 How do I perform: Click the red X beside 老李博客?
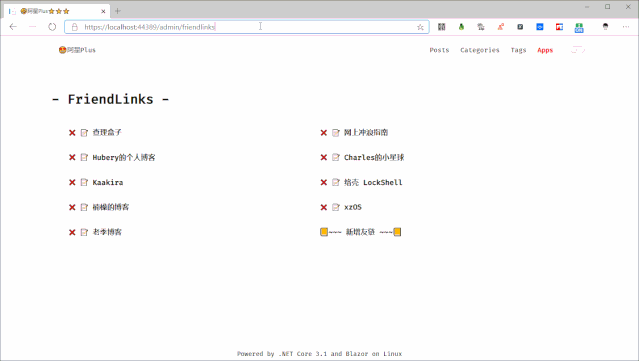pos(72,232)
